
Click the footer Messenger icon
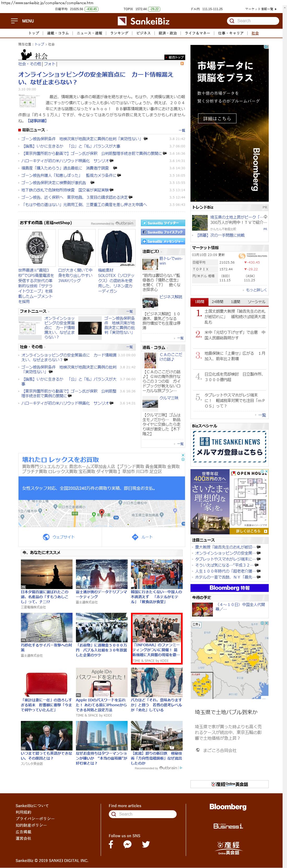(x=128, y=844)
